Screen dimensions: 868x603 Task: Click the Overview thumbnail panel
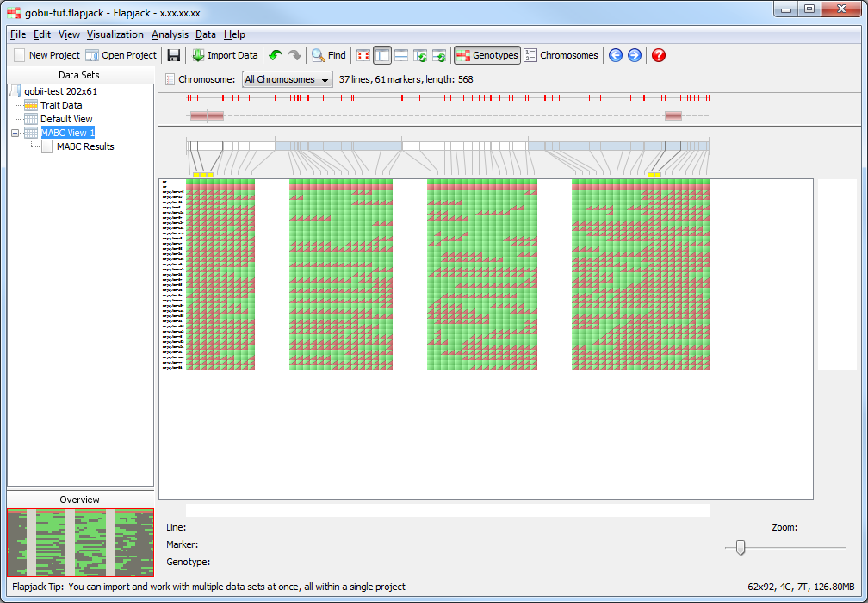tap(80, 543)
